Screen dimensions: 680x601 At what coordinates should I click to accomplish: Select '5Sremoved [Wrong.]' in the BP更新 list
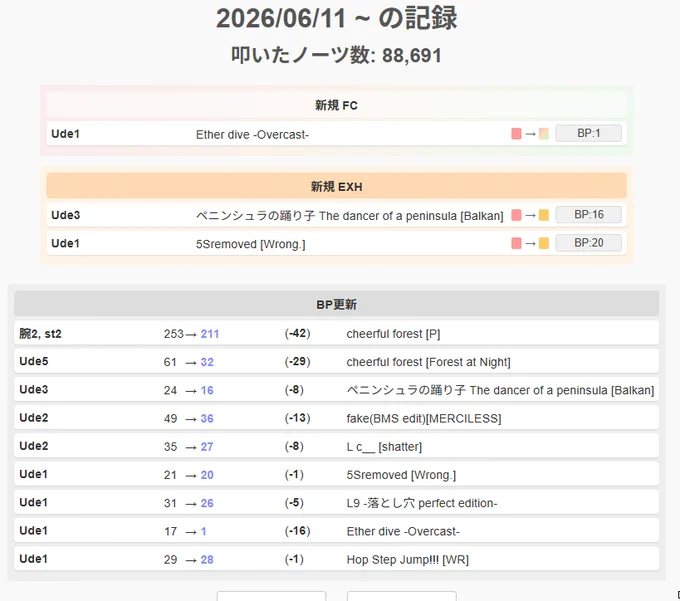point(401,475)
